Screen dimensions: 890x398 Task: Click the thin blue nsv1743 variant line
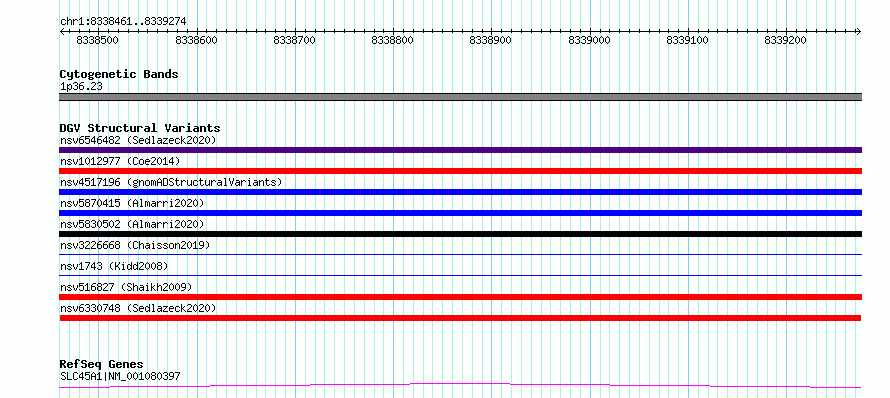[460, 275]
